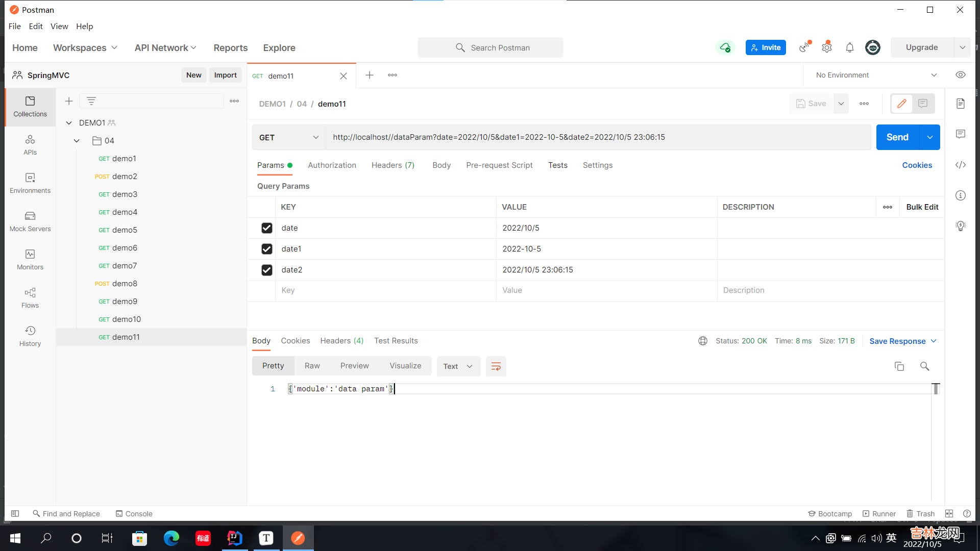Click the code snippet icon in right sidebar
980x551 pixels.
pos(961,165)
